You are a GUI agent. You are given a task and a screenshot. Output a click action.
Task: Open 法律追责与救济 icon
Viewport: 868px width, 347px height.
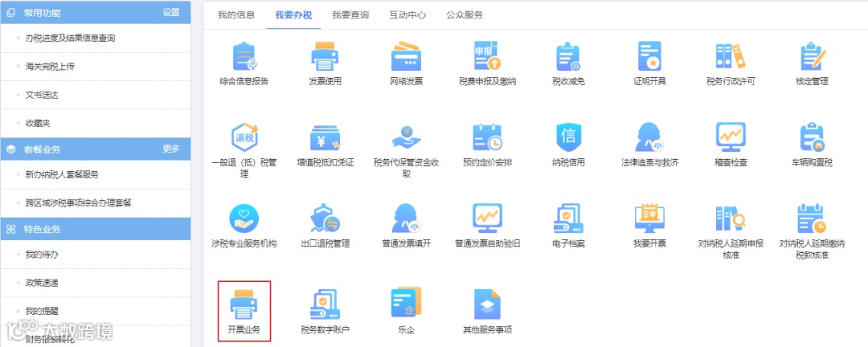click(649, 138)
